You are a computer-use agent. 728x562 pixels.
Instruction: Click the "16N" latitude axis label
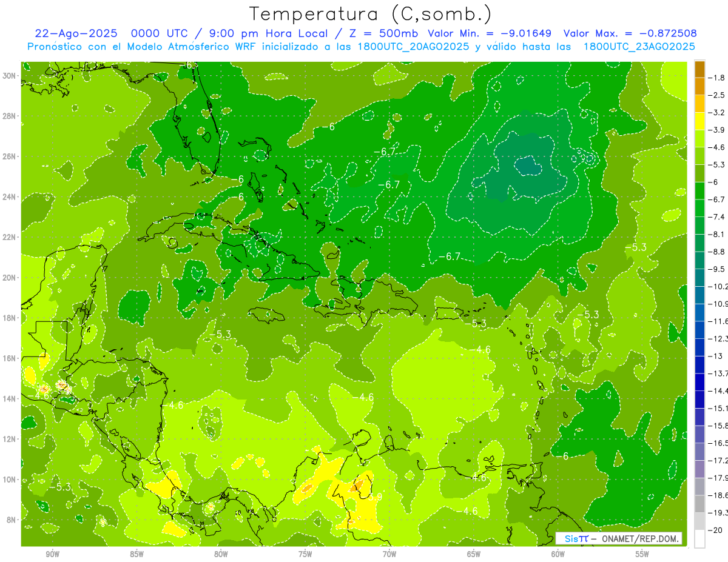point(10,358)
